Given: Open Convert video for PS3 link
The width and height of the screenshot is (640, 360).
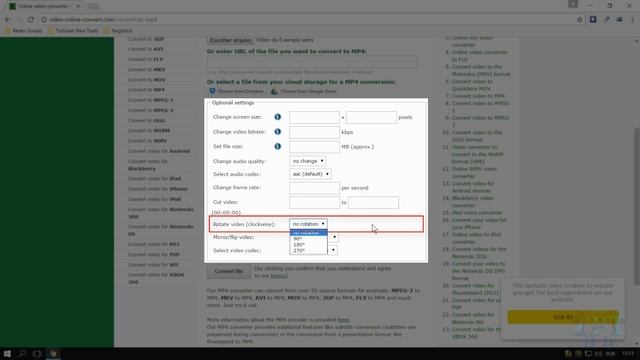Looking at the screenshot, I should point(154,244).
